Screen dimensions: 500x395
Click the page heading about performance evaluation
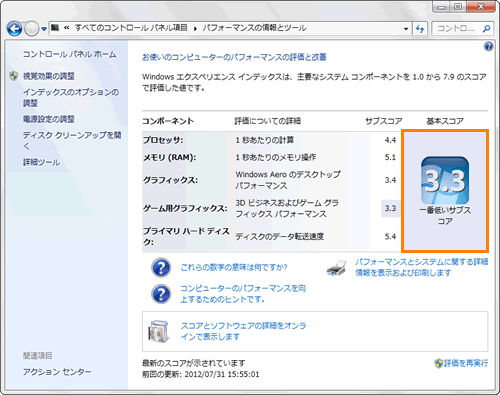(x=234, y=57)
